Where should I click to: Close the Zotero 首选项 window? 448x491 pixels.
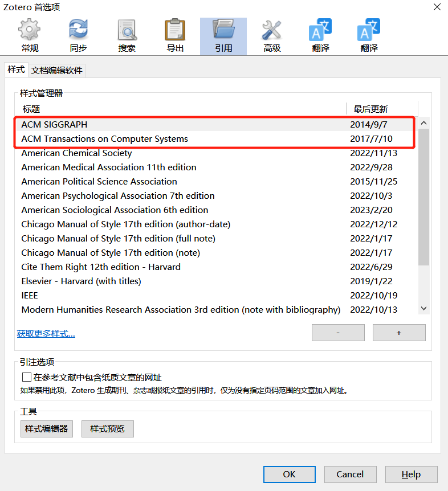tap(437, 7)
